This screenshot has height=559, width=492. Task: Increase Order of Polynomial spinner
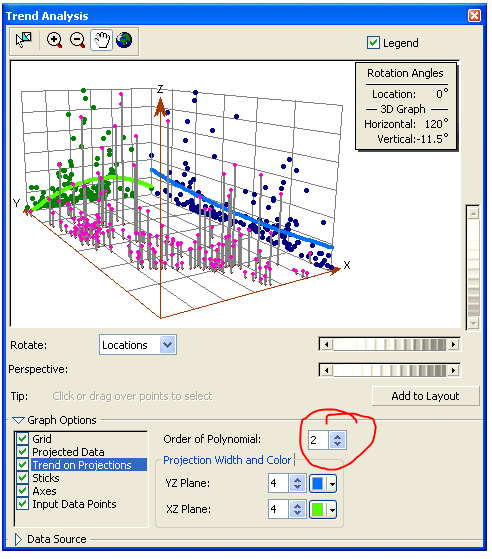[x=338, y=436]
